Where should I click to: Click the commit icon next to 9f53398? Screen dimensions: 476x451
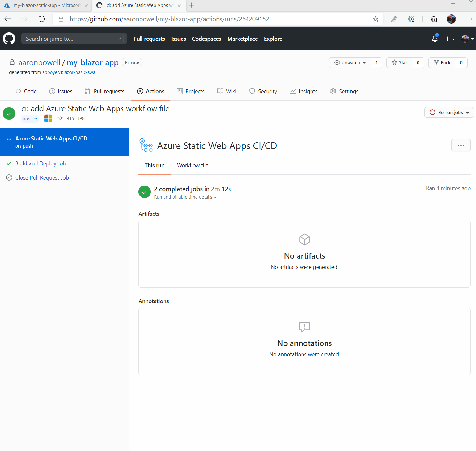coord(60,118)
